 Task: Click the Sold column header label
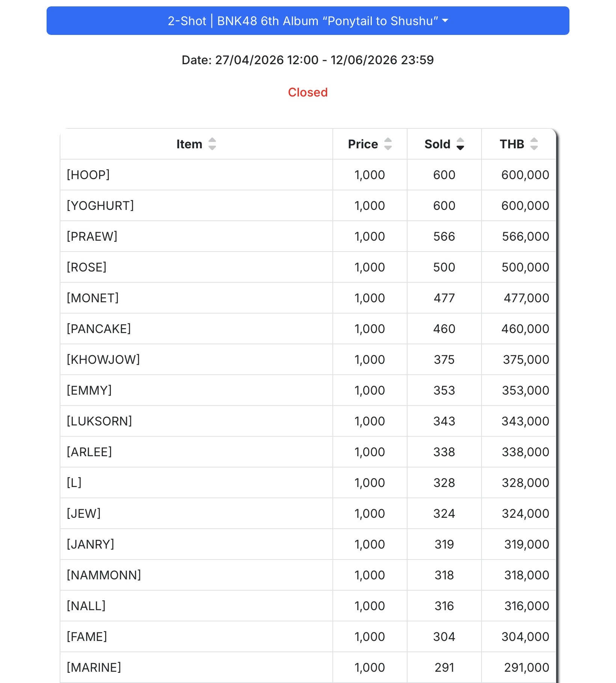(437, 144)
